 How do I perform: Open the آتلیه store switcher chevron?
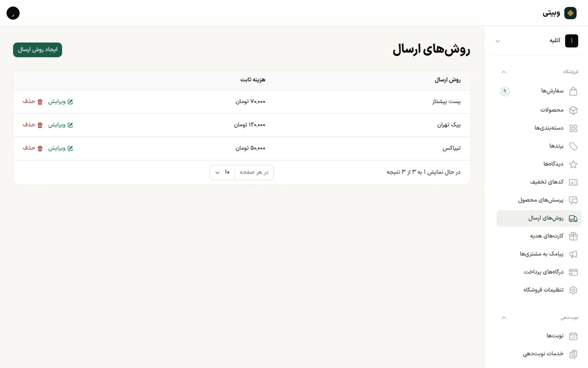[498, 41]
